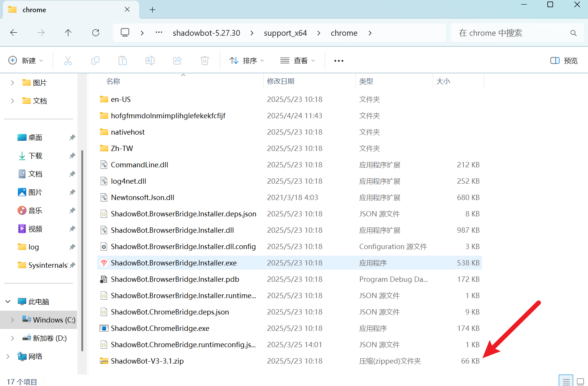
Task: Open the 查看 view dropdown
Action: 297,60
